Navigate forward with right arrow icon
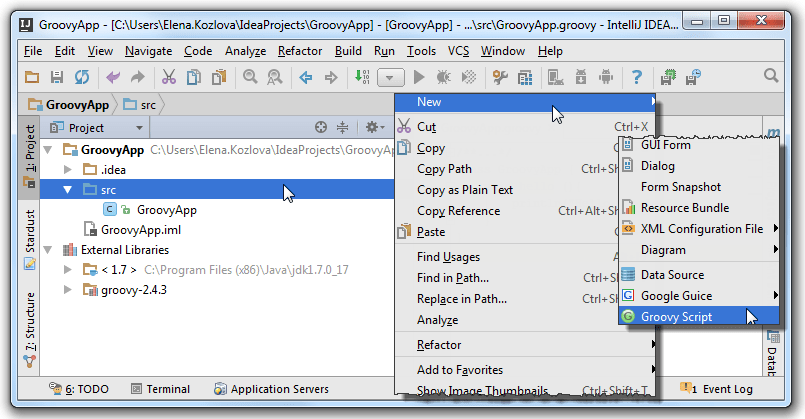Image resolution: width=805 pixels, height=419 pixels. point(331,78)
